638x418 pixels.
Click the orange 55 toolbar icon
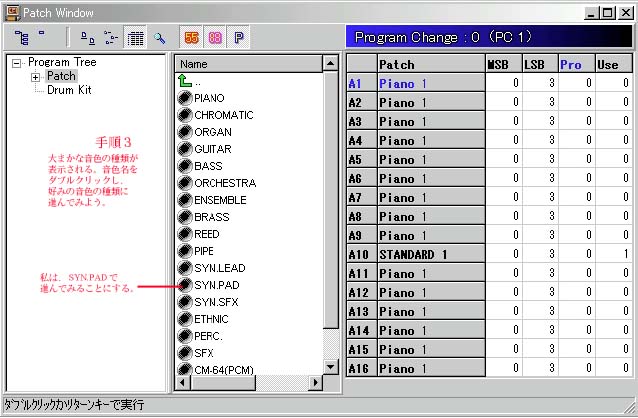[191, 37]
